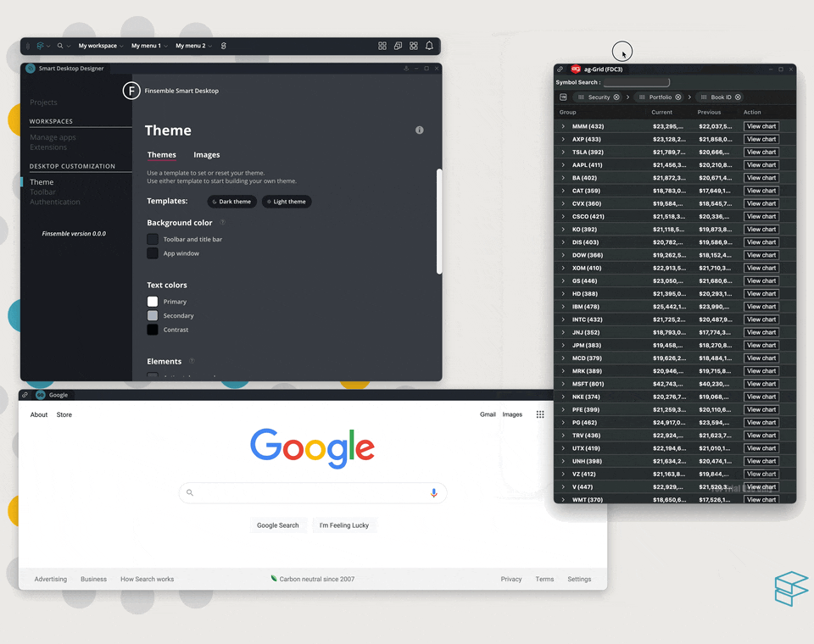Viewport: 814px width, 644px height.
Task: Remove the Portfolio grouping chip
Action: coord(678,97)
